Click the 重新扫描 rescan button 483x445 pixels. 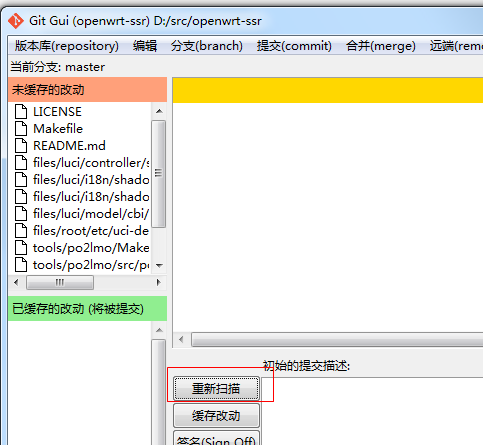[x=216, y=389]
